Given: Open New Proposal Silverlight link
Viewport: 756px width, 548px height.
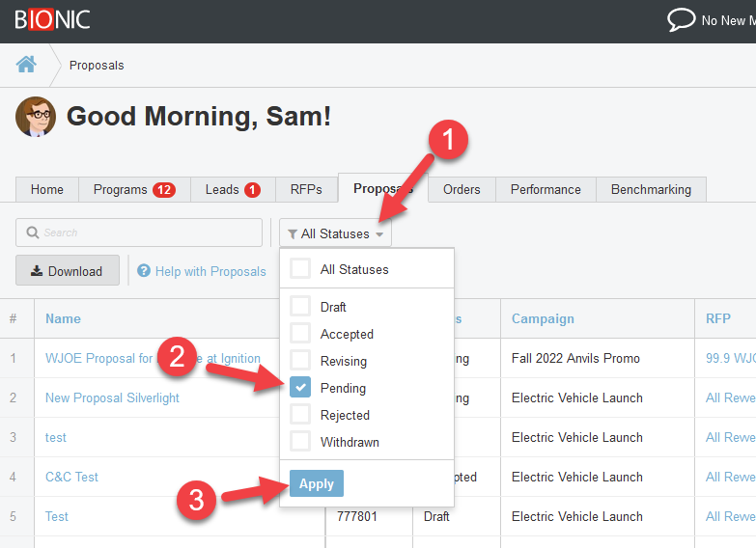Looking at the screenshot, I should coord(112,397).
